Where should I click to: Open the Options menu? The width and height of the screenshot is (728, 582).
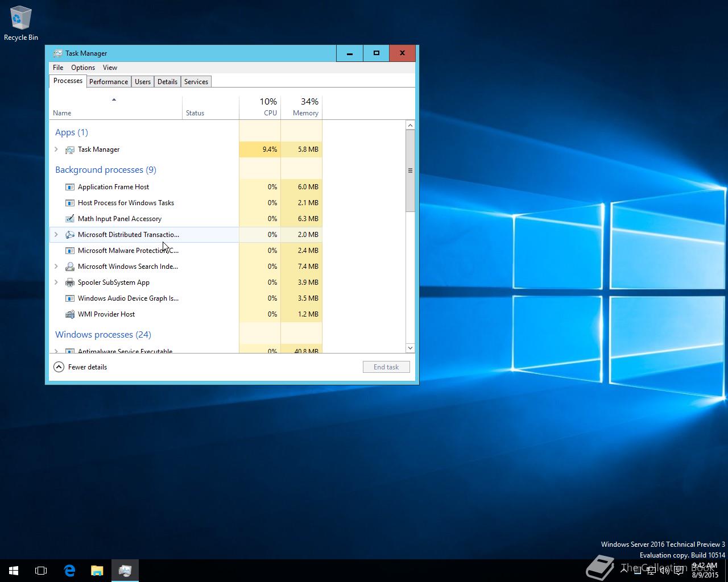point(83,68)
